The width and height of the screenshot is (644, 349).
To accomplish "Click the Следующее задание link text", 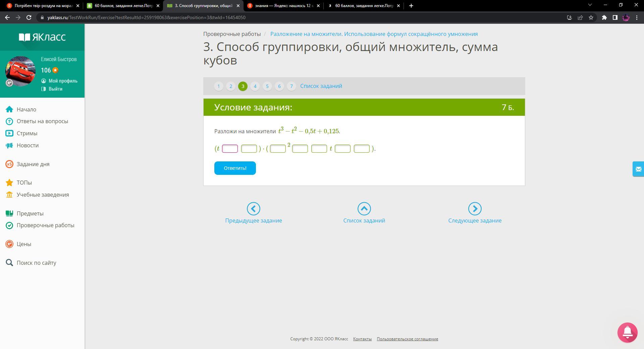I will [475, 220].
